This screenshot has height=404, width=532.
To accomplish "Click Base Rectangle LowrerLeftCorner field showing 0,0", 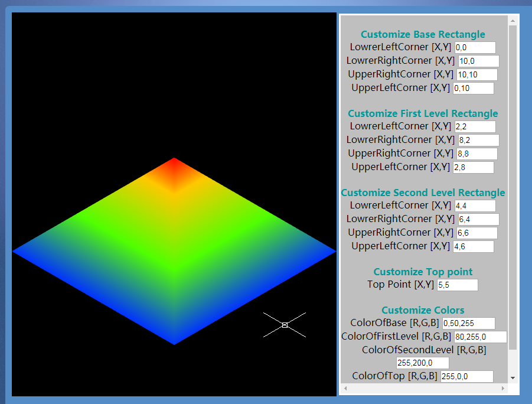I will [475, 47].
